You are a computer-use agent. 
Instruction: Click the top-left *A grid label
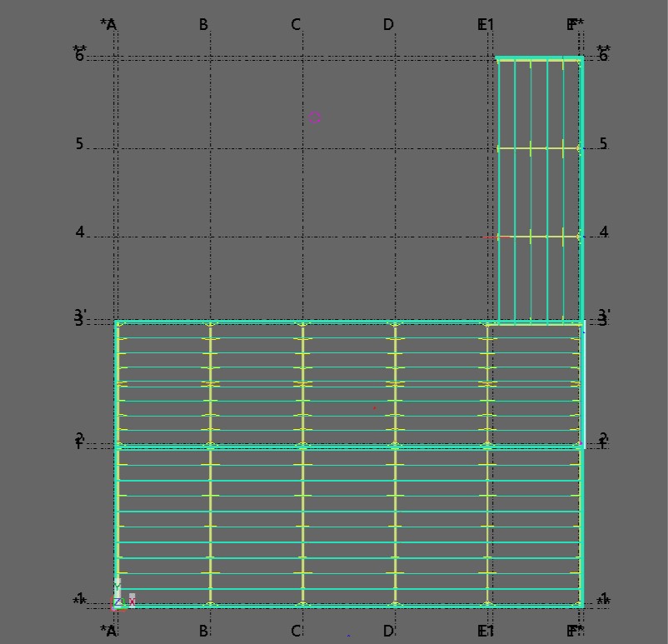point(108,25)
